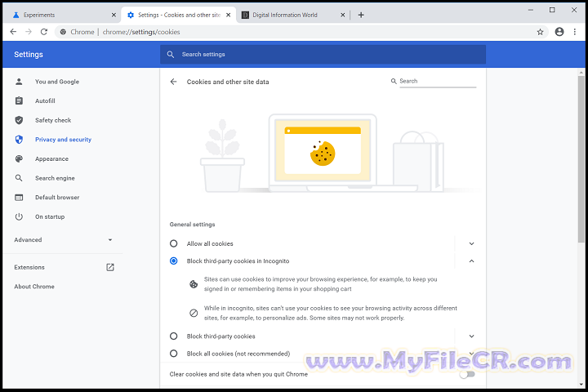Expand the Block third-party cookies details chevron

pos(471,336)
